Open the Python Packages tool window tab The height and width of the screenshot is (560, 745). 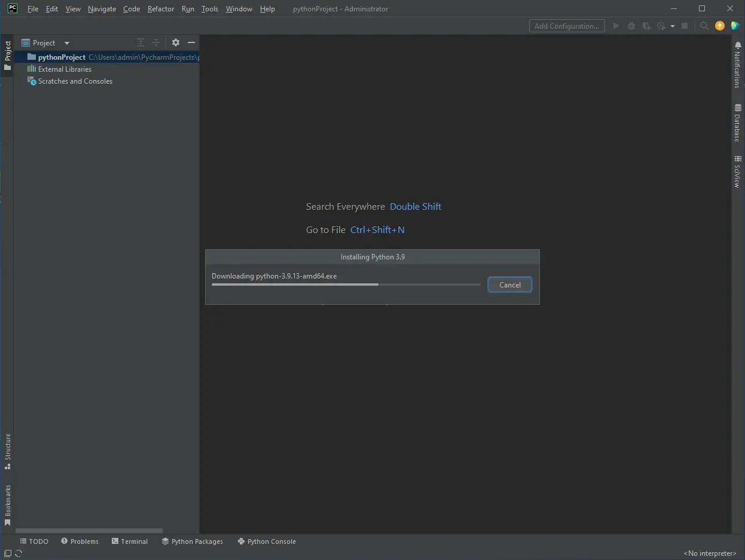[x=192, y=541]
